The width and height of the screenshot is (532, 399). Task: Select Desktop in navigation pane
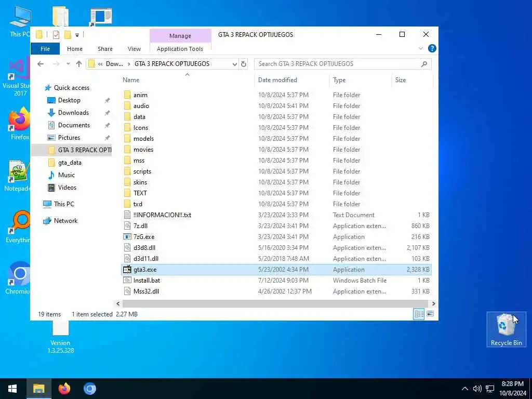click(x=69, y=100)
